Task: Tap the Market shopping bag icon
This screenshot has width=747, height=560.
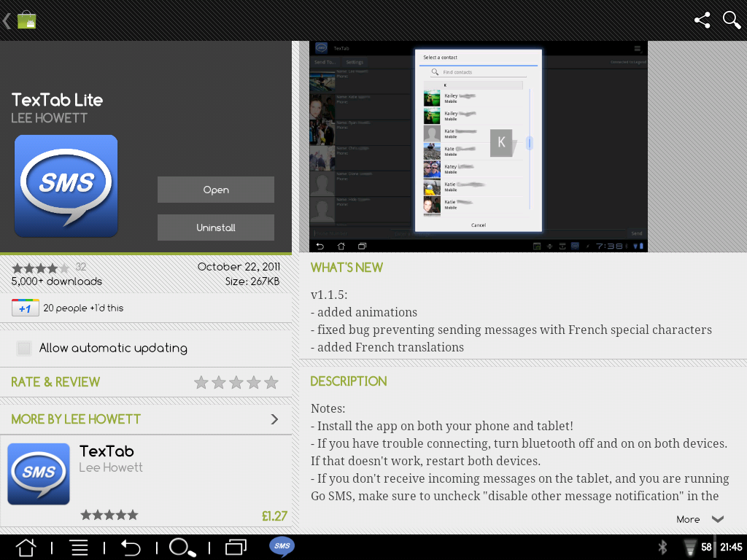Action: pos(27,20)
